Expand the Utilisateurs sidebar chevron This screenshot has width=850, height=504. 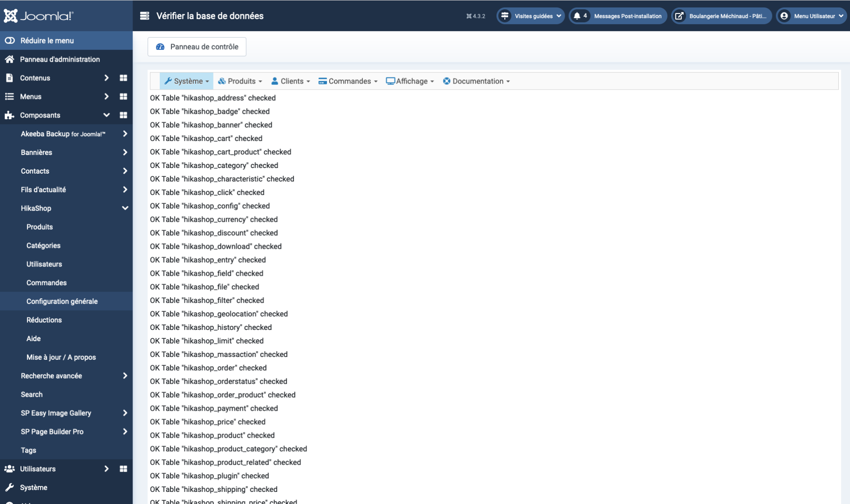pyautogui.click(x=106, y=469)
